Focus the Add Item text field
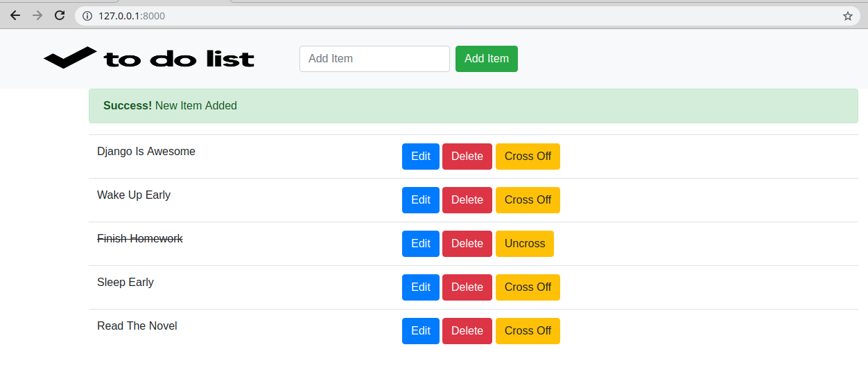The width and height of the screenshot is (868, 392). 374,59
